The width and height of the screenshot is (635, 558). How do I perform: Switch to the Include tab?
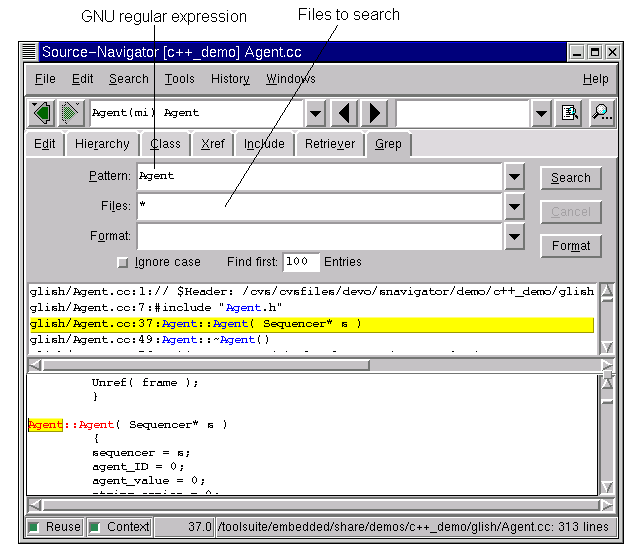click(264, 144)
